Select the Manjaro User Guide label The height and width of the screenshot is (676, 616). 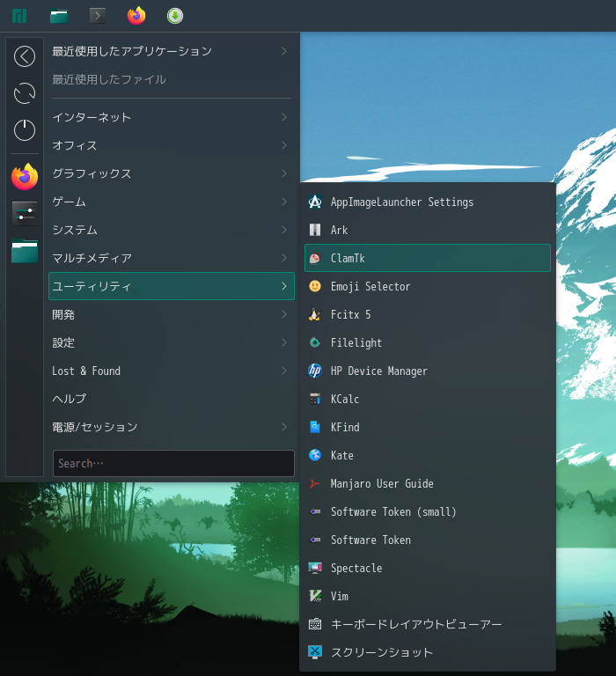[x=382, y=483]
